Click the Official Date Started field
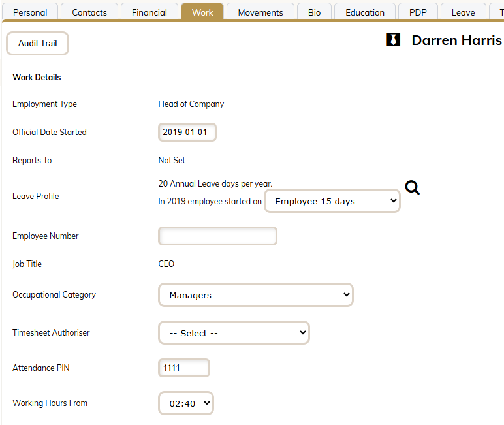This screenshot has width=504, height=425. pos(187,132)
